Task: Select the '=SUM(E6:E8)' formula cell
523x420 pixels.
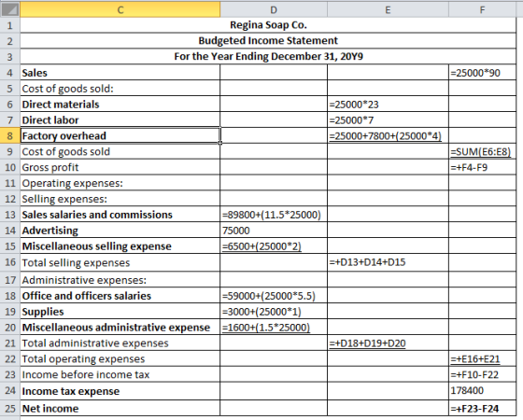Action: point(482,151)
